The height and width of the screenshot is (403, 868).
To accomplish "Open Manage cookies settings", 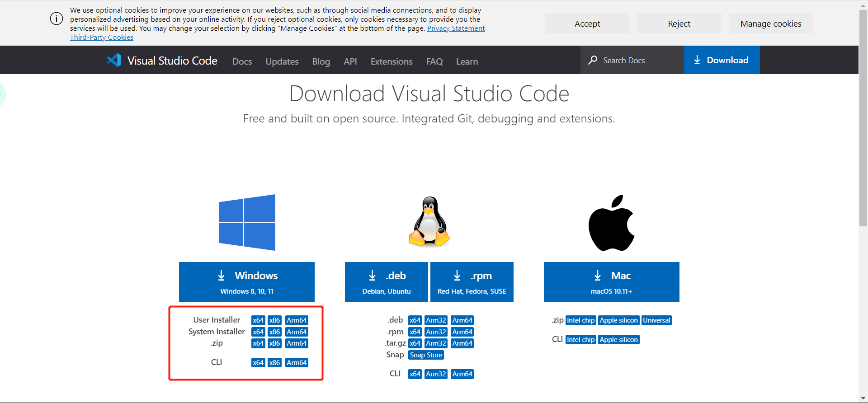I will 771,23.
